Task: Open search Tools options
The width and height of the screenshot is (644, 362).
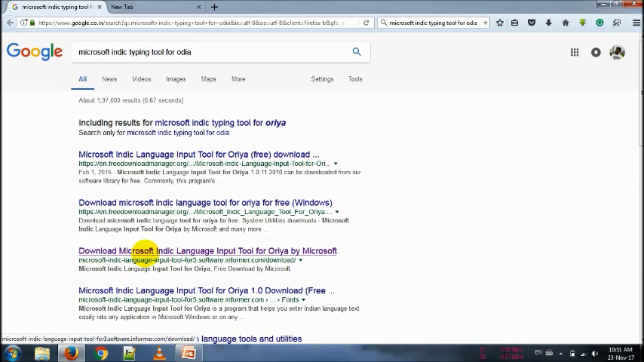Action: (355, 79)
